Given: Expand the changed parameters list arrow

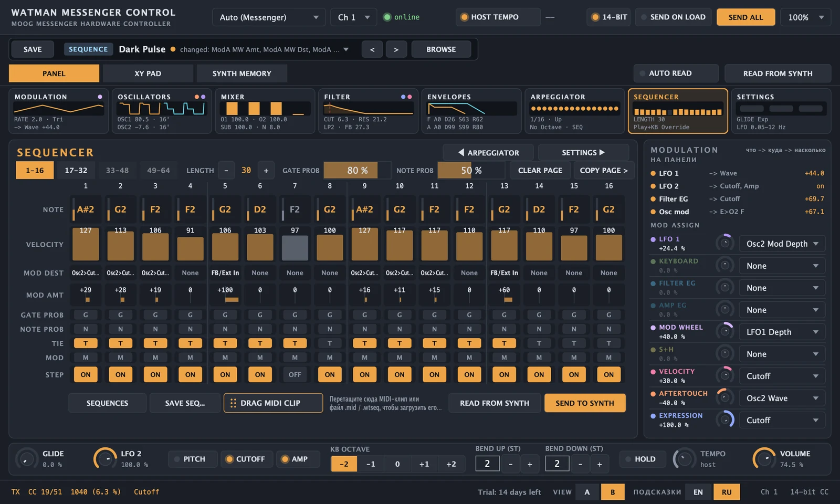Looking at the screenshot, I should (x=346, y=49).
